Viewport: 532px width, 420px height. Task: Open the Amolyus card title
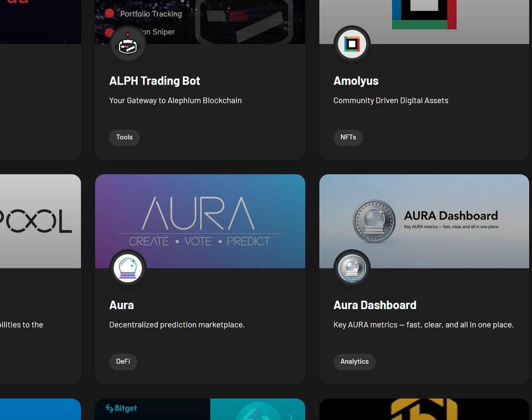pyautogui.click(x=356, y=81)
